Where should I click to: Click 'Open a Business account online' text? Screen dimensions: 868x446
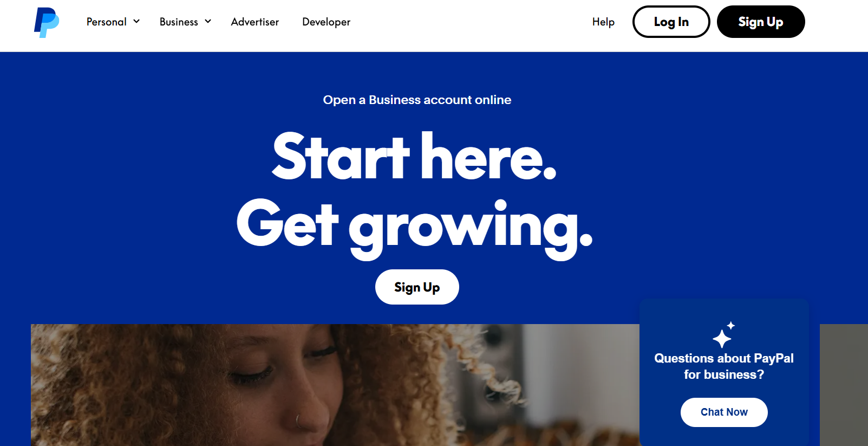tap(417, 100)
